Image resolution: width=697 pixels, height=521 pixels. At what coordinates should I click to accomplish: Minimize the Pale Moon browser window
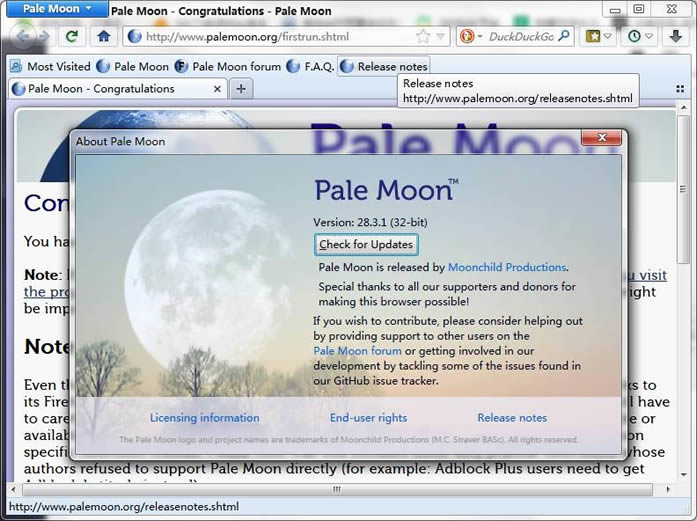[x=615, y=9]
